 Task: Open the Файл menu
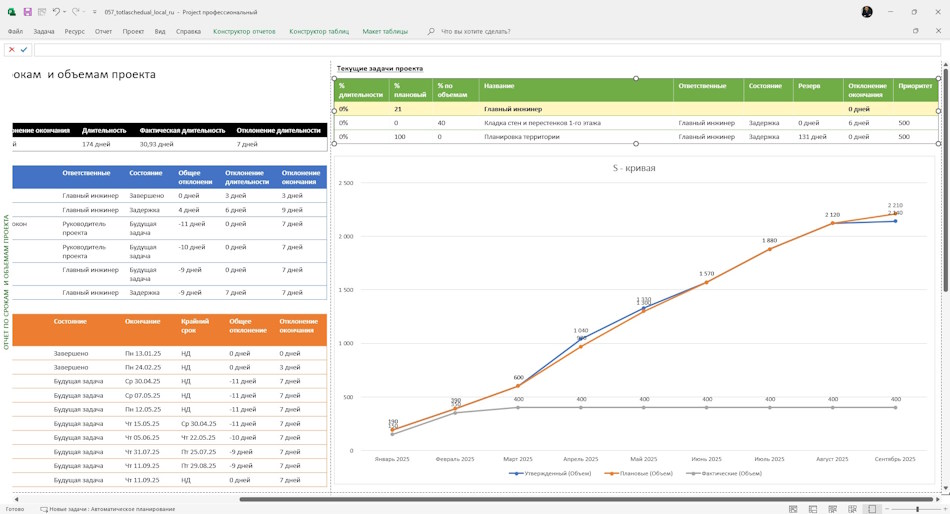[x=15, y=31]
